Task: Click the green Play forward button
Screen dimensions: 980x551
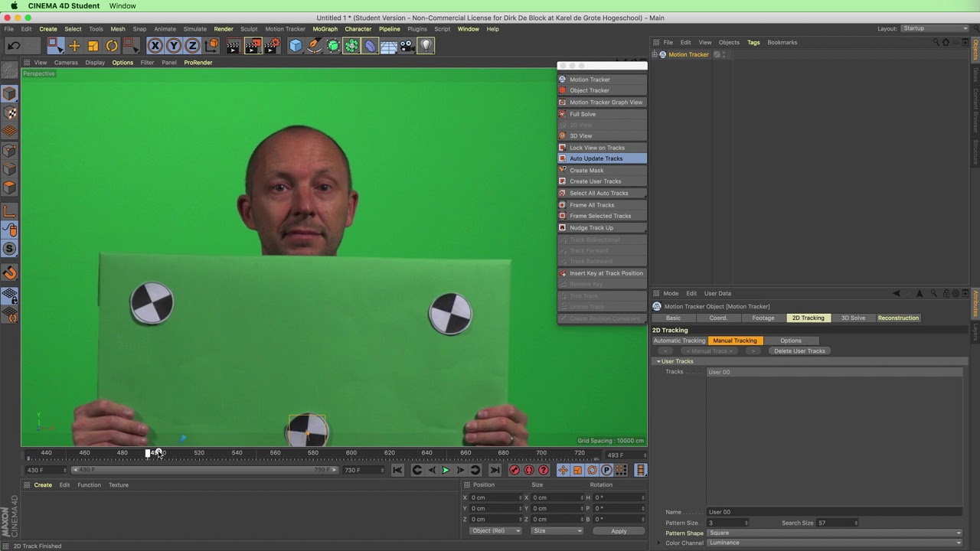Action: [446, 470]
